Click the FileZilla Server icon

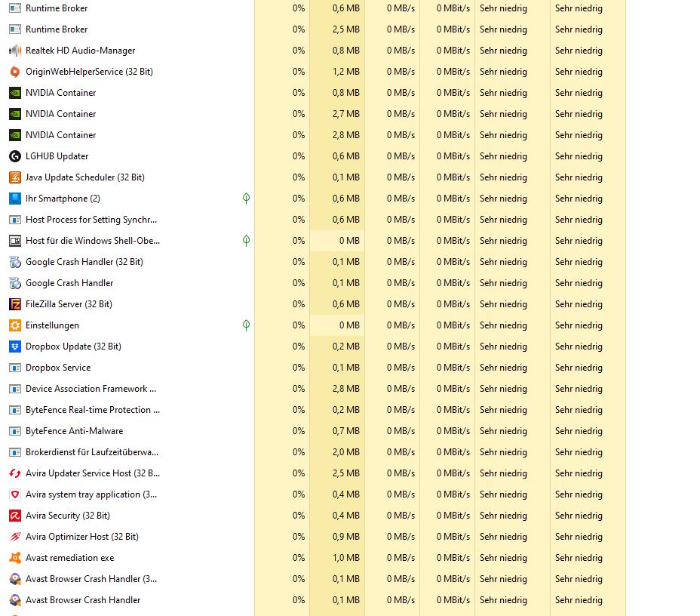(x=15, y=304)
